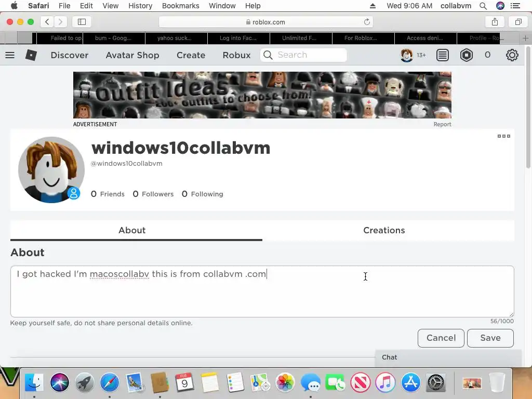Switch to the 'yahoo suck...' tab
This screenshot has height=399, width=532.
click(176, 38)
